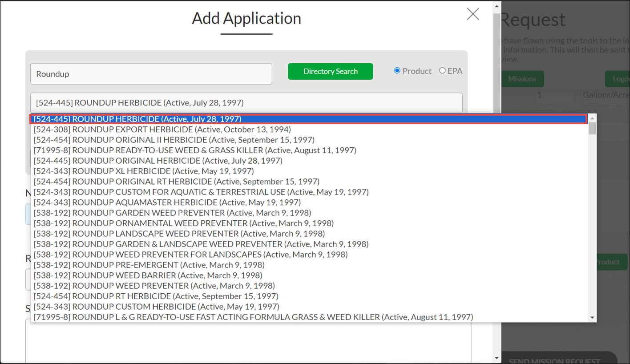Select ROUNDUP XL HERBICIDE option
The height and width of the screenshot is (364, 630).
pos(309,171)
